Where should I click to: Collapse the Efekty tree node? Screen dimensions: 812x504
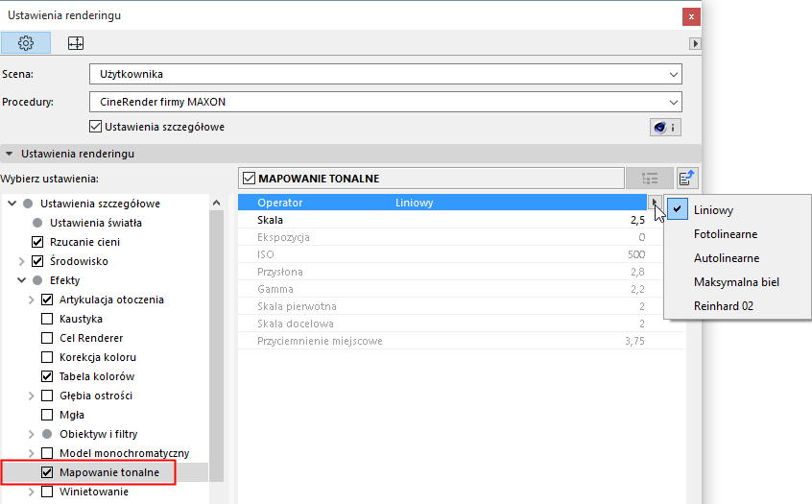[x=21, y=280]
